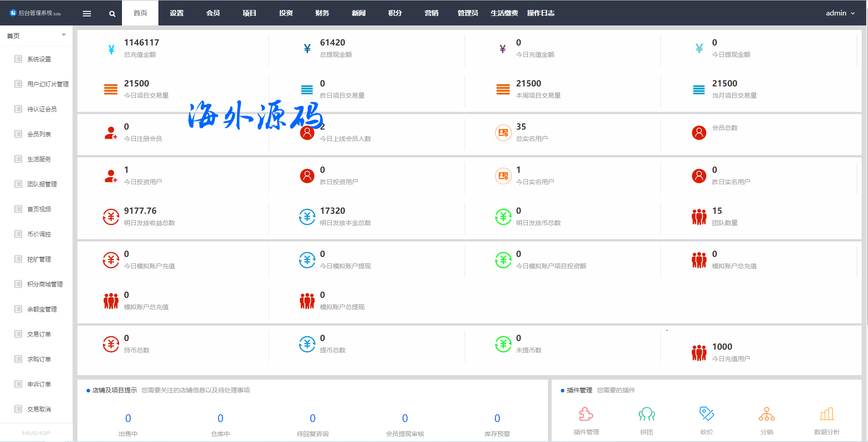The height and width of the screenshot is (442, 868).
Task: Click the search magnifier icon
Action: [x=112, y=14]
